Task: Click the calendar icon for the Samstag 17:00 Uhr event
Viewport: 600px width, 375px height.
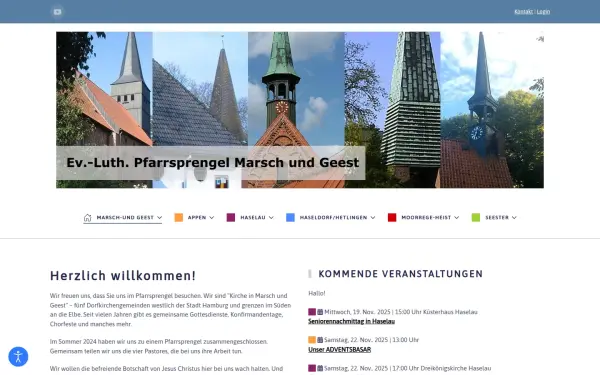Action: click(320, 368)
